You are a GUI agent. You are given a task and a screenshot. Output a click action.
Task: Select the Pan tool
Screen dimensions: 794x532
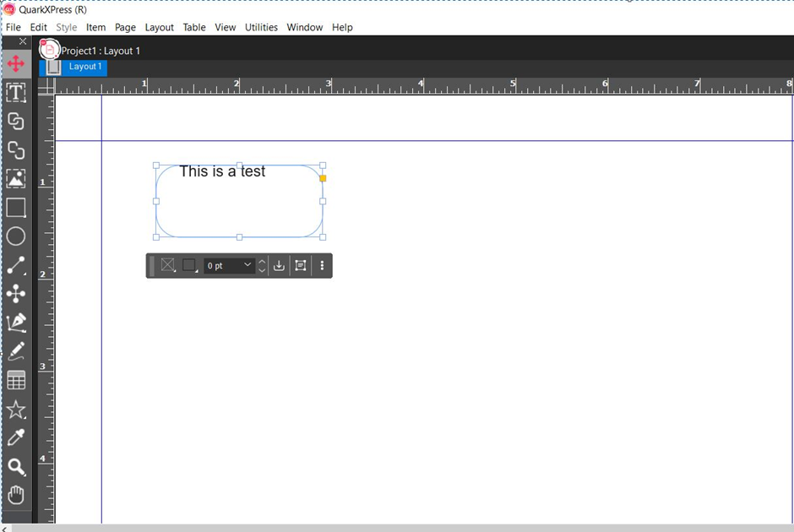(x=15, y=495)
